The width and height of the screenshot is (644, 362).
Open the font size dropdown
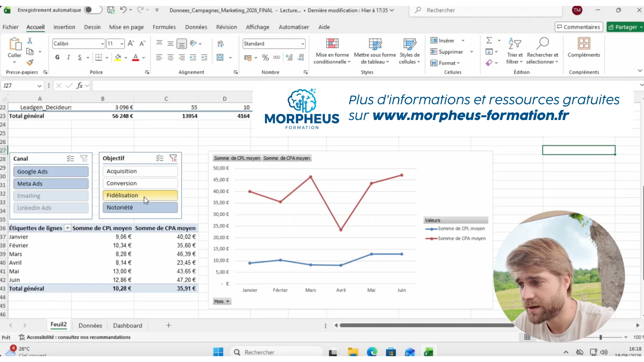(122, 44)
